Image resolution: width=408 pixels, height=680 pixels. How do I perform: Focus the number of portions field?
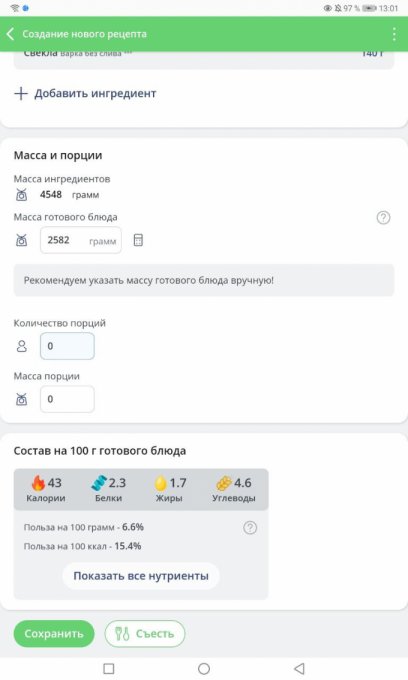pos(67,346)
